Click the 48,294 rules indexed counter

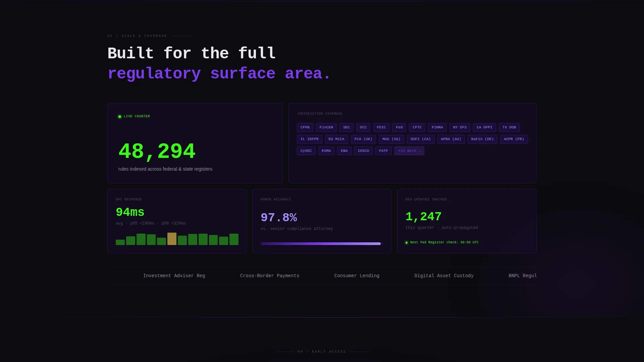(157, 152)
